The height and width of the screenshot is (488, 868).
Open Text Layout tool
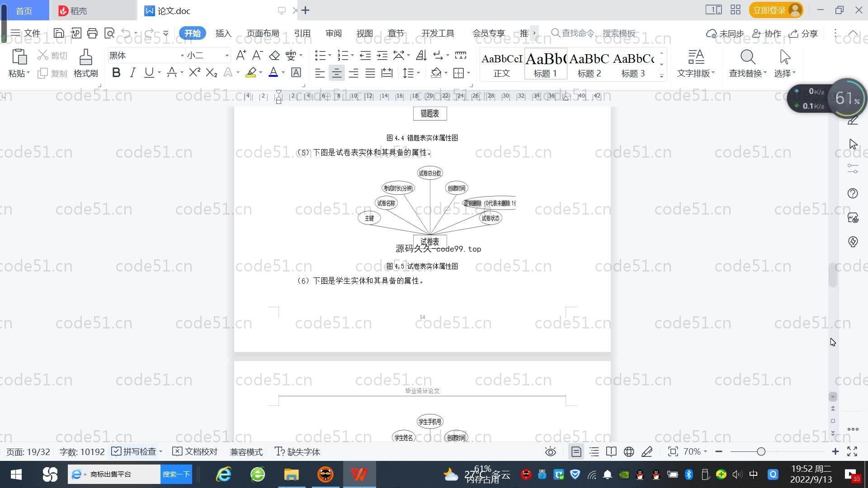696,64
